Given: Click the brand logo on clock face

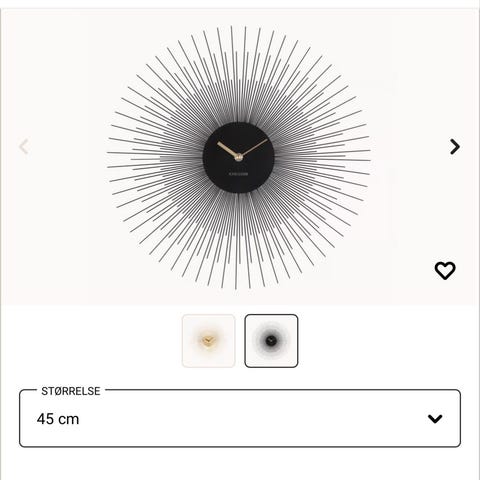Looking at the screenshot, I should pos(239,174).
